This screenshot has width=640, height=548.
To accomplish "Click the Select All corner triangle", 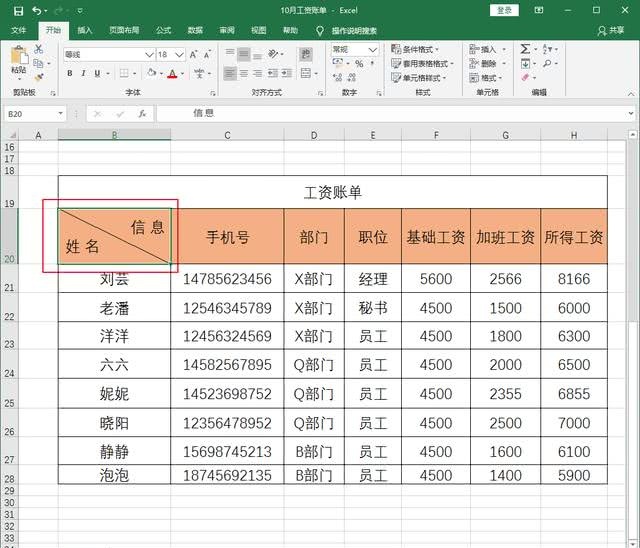I will [x=12, y=135].
